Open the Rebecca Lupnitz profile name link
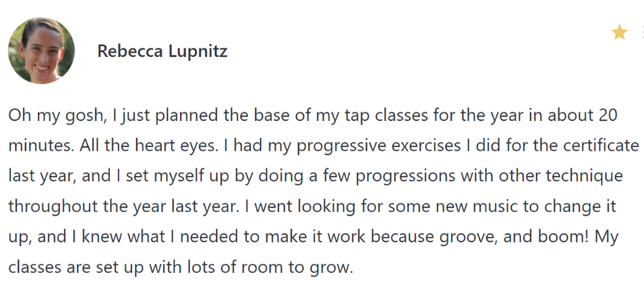 tap(162, 51)
